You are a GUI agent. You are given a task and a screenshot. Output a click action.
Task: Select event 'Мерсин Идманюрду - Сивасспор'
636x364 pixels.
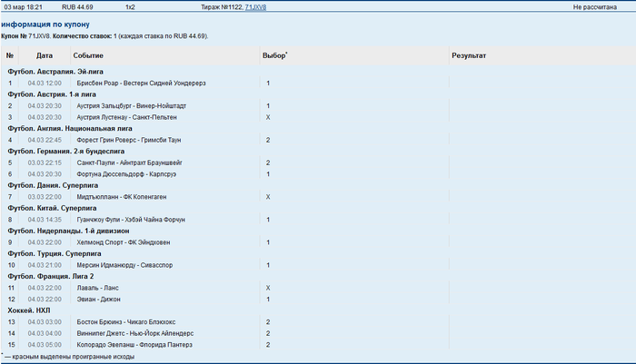(124, 265)
